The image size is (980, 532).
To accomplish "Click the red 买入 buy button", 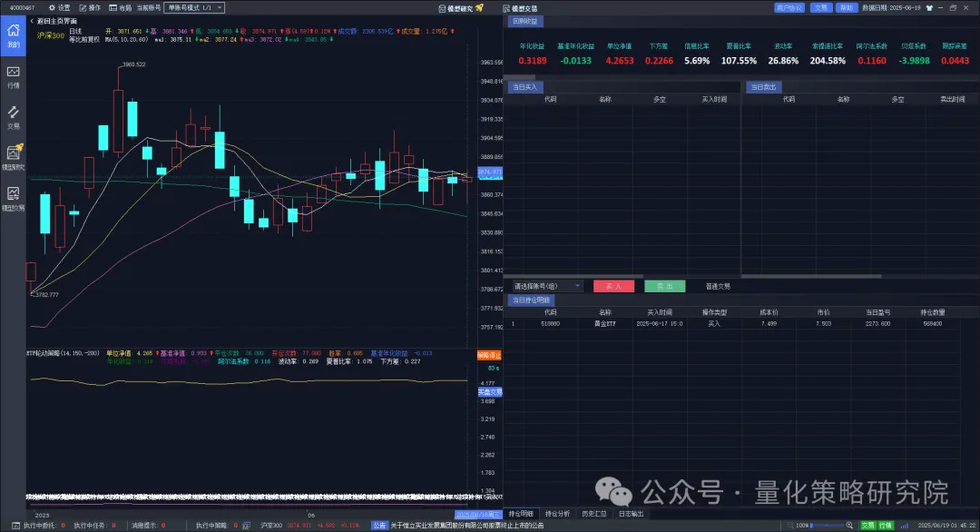I will pos(613,286).
